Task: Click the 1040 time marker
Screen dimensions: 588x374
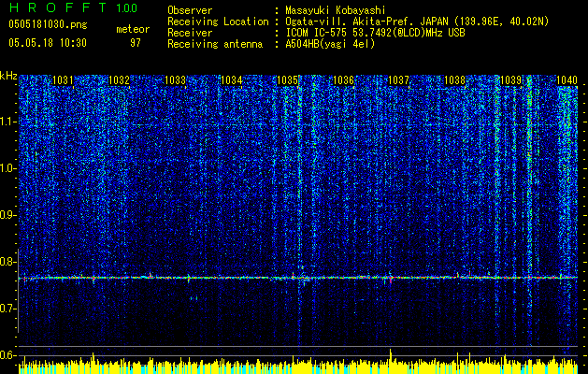Action: point(566,80)
